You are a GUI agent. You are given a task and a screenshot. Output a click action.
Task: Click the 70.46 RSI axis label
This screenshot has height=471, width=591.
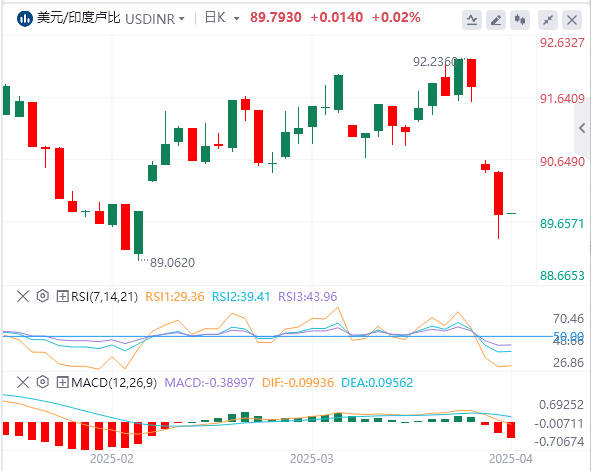coord(568,319)
